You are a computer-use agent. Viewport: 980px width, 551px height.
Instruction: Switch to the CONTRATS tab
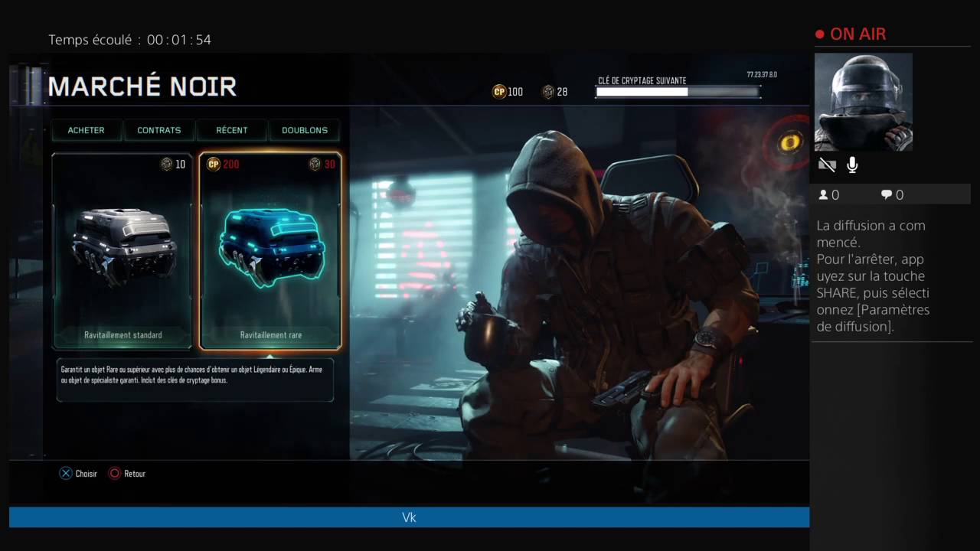pyautogui.click(x=159, y=130)
